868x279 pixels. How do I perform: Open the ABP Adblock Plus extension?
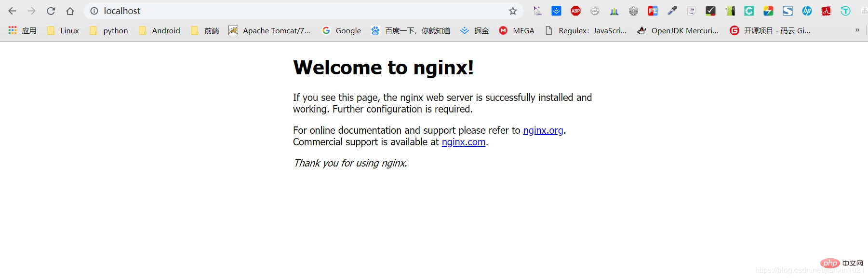click(x=576, y=11)
